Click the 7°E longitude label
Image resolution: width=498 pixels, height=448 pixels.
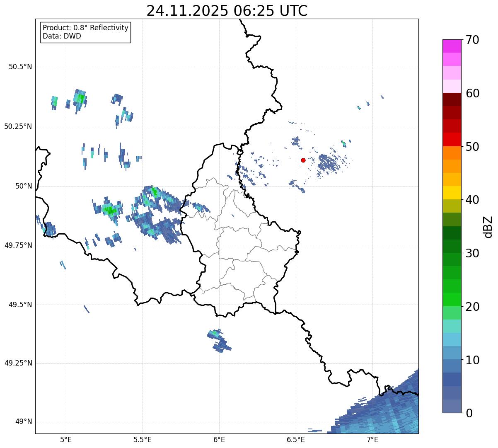(x=372, y=439)
